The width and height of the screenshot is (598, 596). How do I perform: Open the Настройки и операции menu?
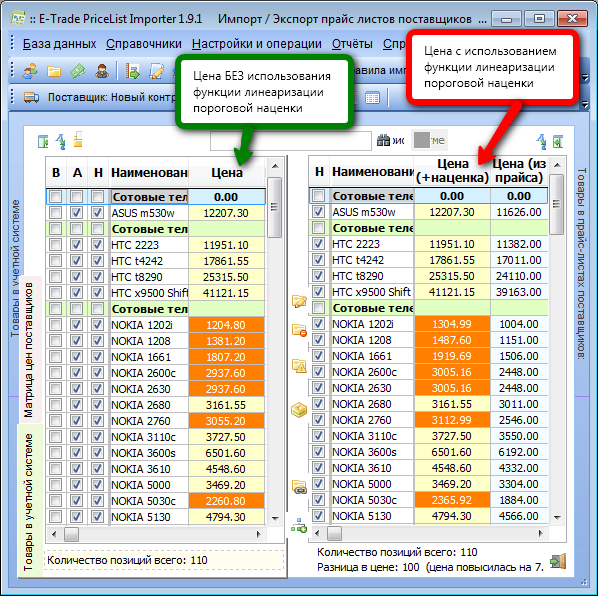click(257, 44)
